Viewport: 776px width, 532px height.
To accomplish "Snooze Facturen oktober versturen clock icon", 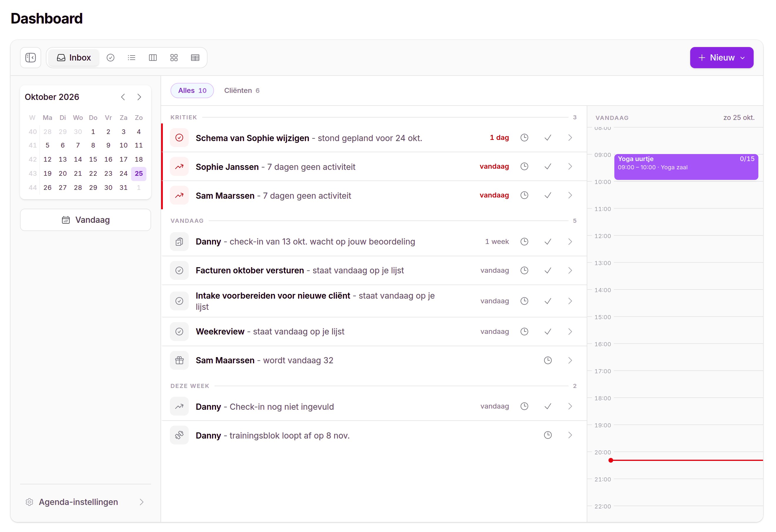I will pyautogui.click(x=524, y=270).
